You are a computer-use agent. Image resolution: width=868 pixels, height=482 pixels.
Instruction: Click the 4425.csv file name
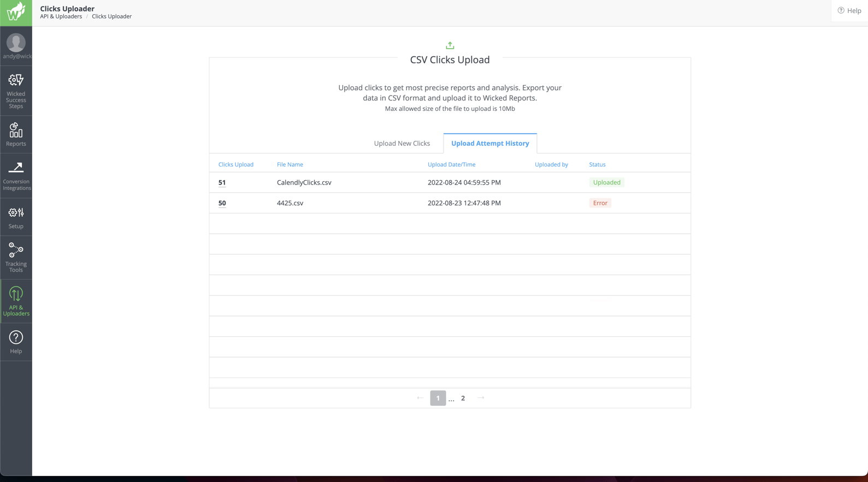290,203
